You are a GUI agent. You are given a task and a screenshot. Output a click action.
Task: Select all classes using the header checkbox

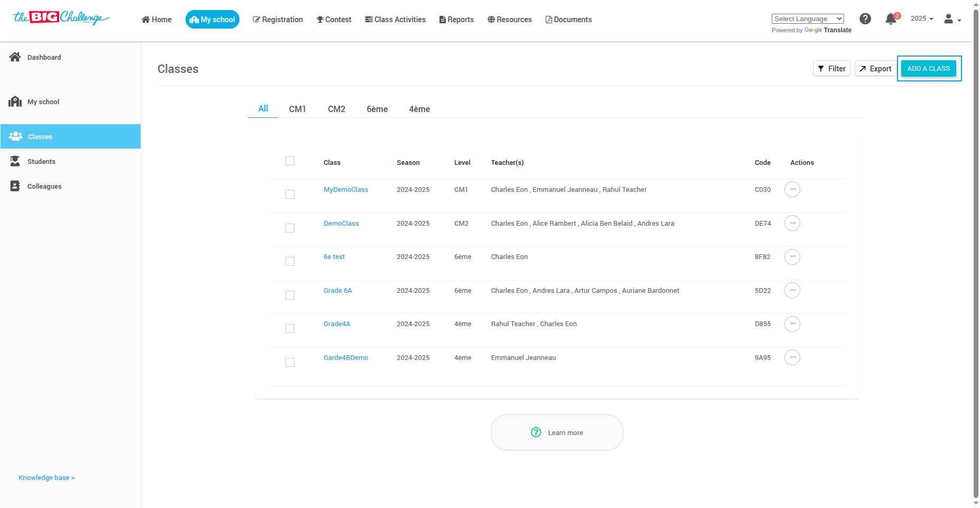coord(290,161)
